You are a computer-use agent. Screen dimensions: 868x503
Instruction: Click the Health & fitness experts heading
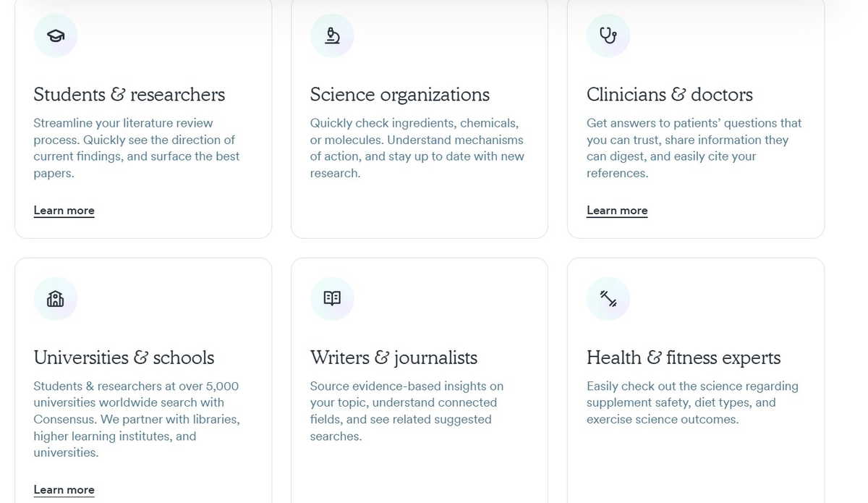pyautogui.click(x=684, y=358)
